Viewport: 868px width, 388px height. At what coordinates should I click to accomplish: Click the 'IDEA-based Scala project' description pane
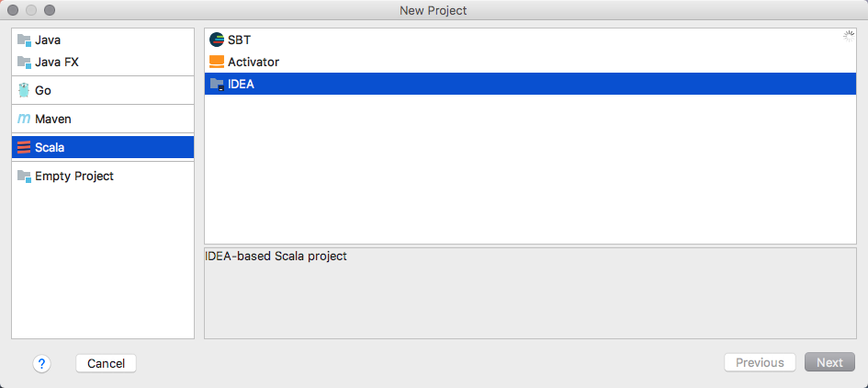point(530,292)
